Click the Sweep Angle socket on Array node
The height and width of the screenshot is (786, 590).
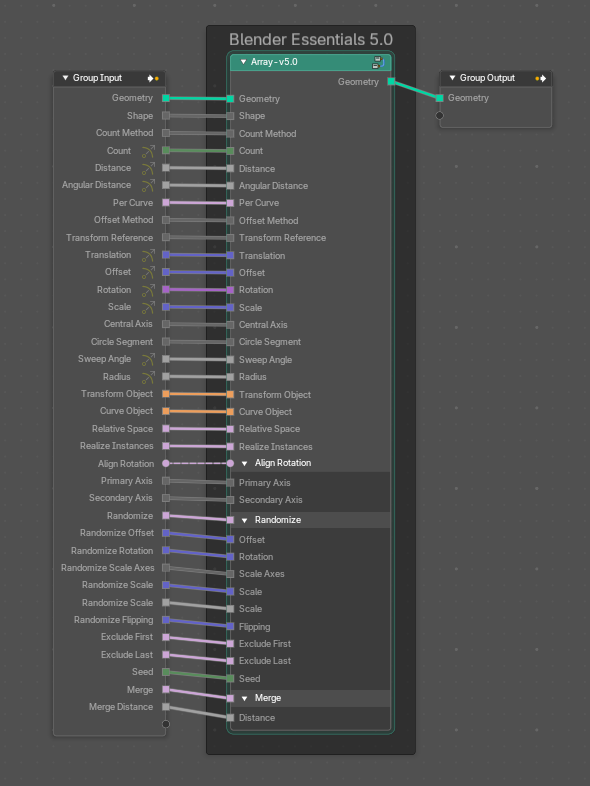[x=230, y=360]
